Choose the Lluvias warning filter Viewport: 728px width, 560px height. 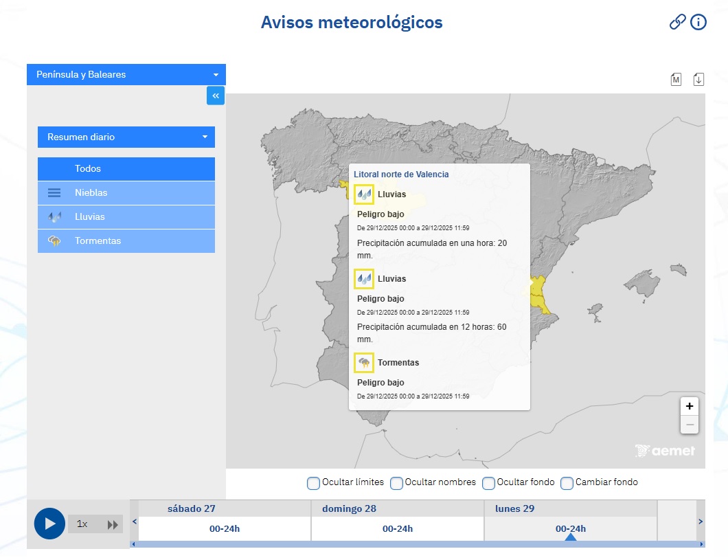coord(126,217)
